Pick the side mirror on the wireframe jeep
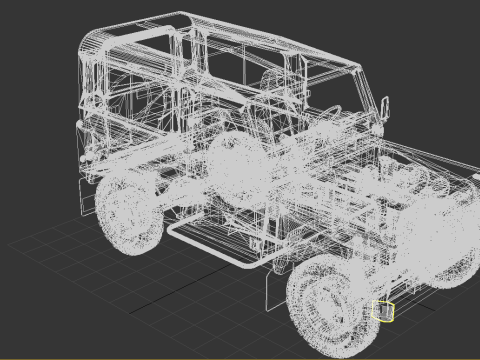480x360 pixels. click(x=385, y=107)
